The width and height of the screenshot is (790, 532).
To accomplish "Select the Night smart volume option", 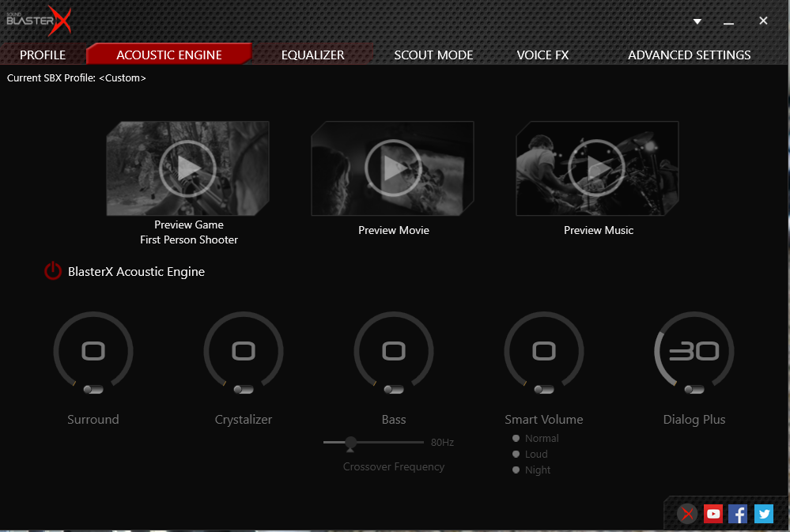I will (x=516, y=470).
